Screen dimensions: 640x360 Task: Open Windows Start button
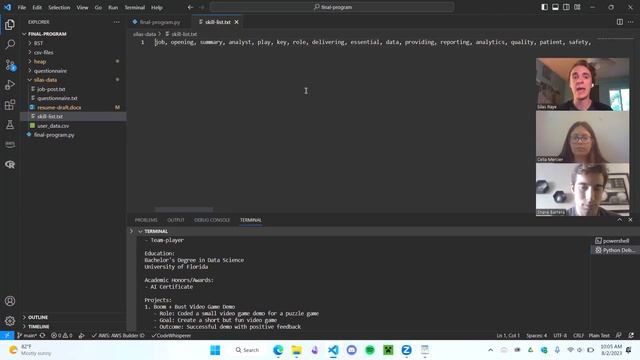click(x=215, y=350)
